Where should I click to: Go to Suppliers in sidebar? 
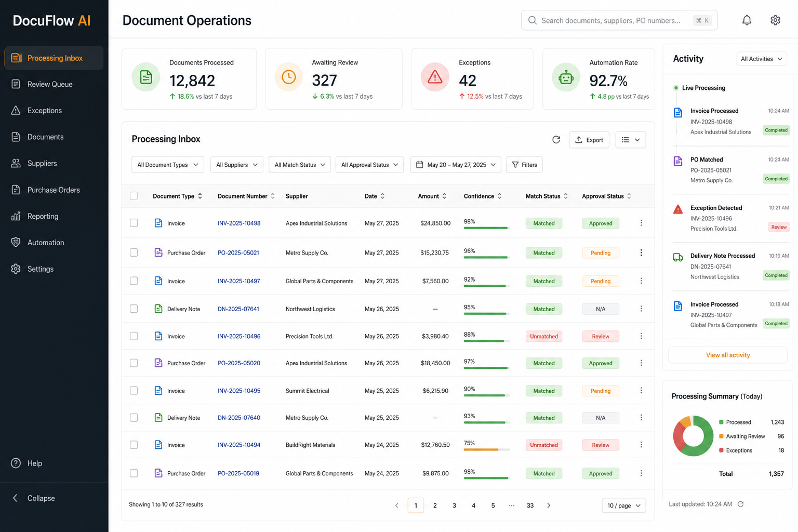point(54,163)
